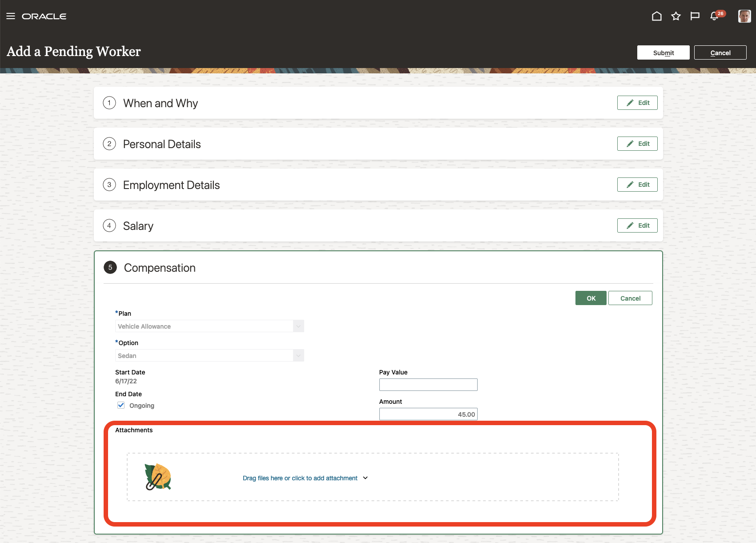
Task: Edit the Employment Details section
Action: [x=637, y=185]
